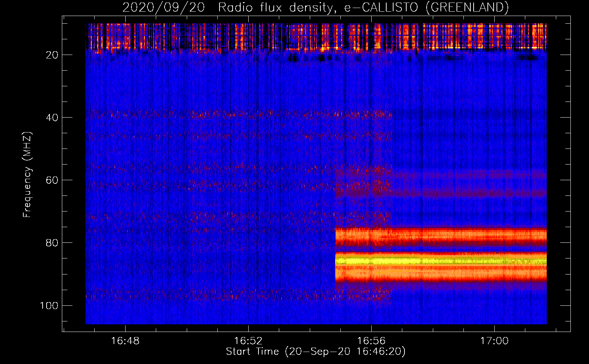
Task: Click the 16:52 time tick label
Action: coord(248,341)
